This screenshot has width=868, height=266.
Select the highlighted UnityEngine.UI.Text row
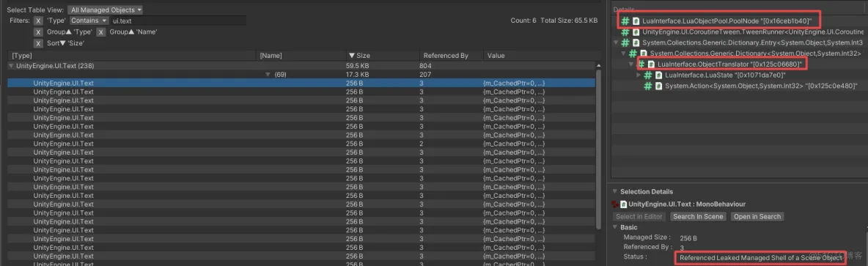[302, 83]
